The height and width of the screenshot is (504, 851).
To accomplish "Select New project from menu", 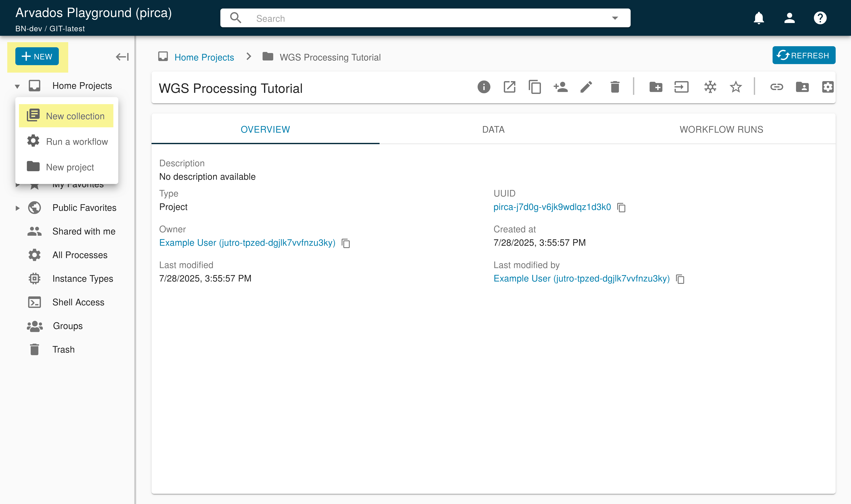I will click(67, 167).
